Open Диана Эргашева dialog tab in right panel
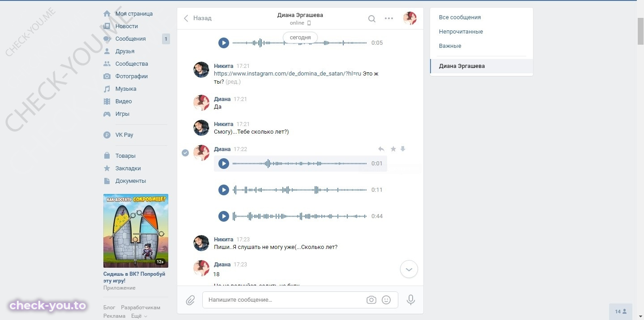 (482, 66)
